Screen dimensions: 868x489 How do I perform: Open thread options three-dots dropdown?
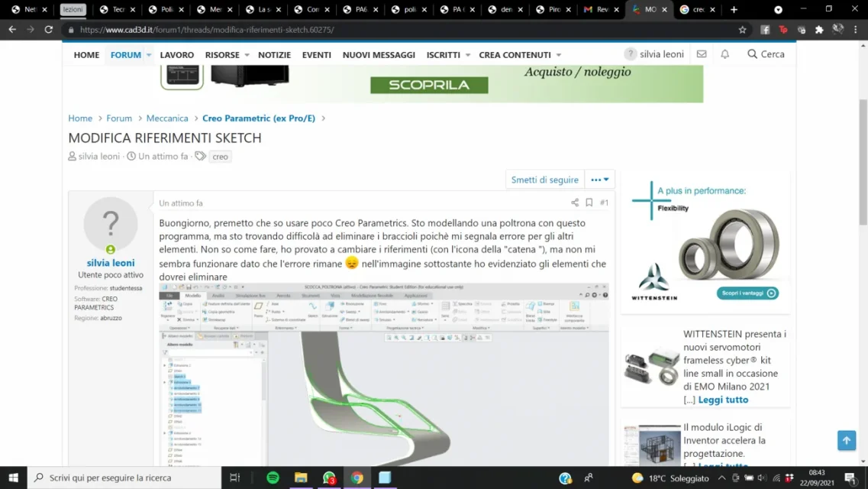(599, 180)
